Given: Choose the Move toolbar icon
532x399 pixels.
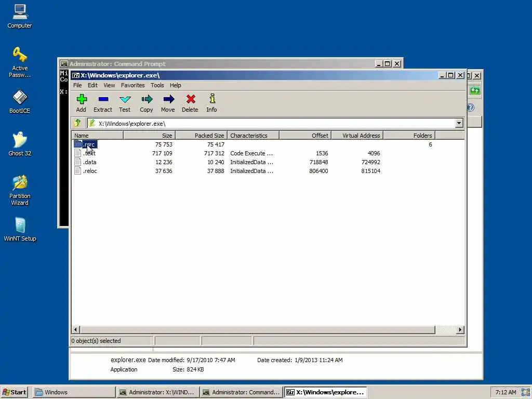Looking at the screenshot, I should pyautogui.click(x=168, y=99).
